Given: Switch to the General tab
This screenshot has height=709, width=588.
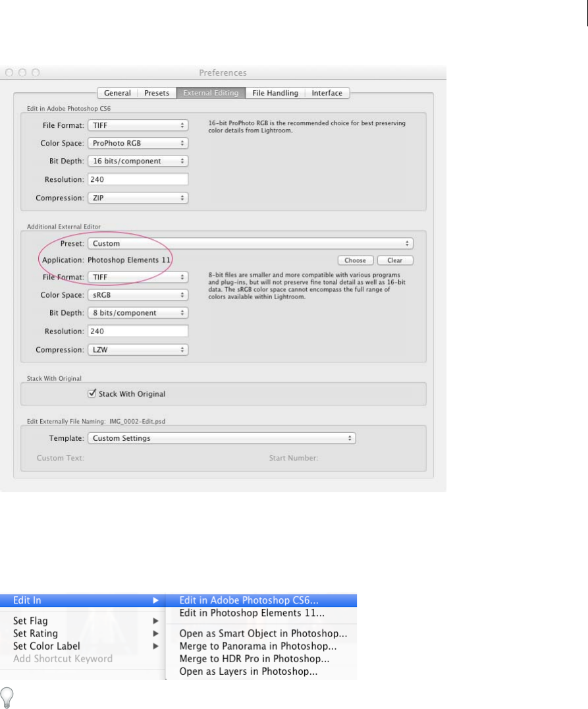Looking at the screenshot, I should point(117,93).
